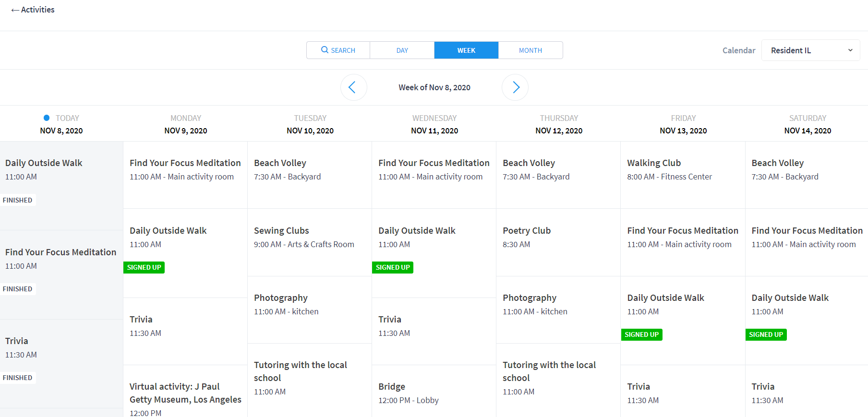Select the Saturday Nov 14 column header
This screenshot has height=417, width=868.
pyautogui.click(x=808, y=124)
